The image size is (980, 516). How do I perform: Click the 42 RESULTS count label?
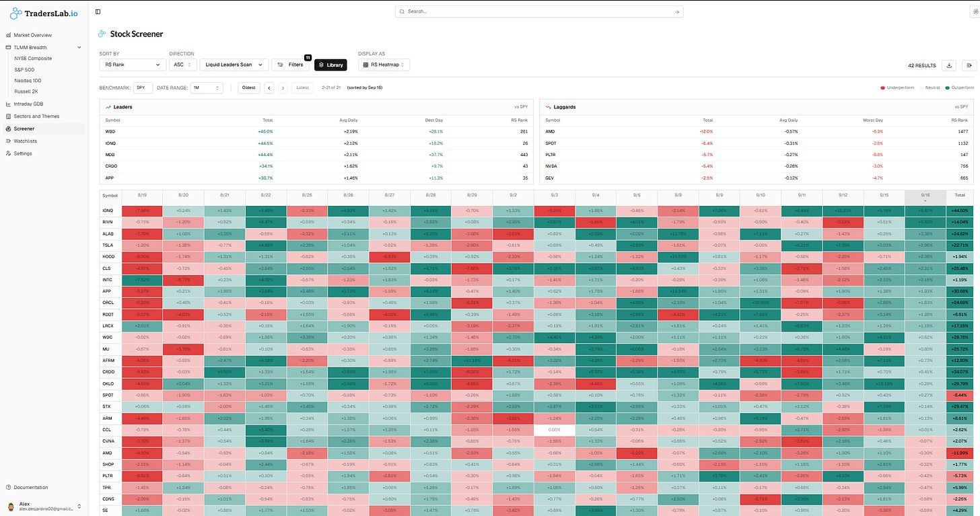(x=922, y=65)
